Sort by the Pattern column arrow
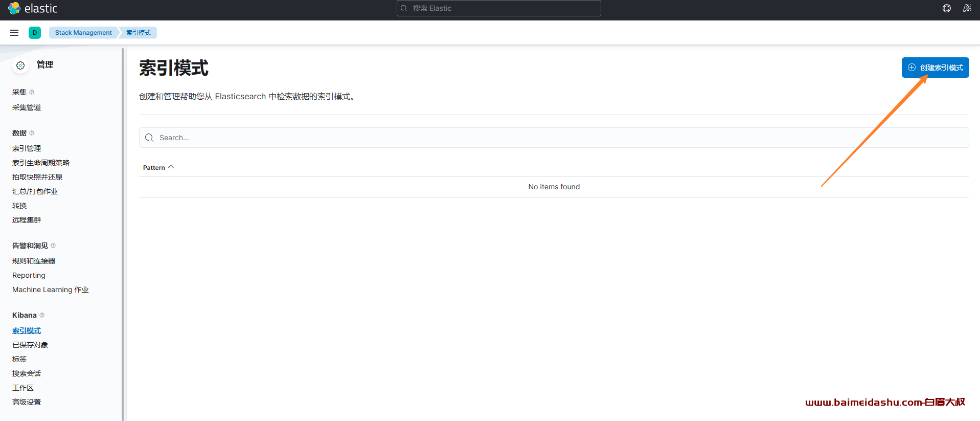980x421 pixels. click(171, 168)
